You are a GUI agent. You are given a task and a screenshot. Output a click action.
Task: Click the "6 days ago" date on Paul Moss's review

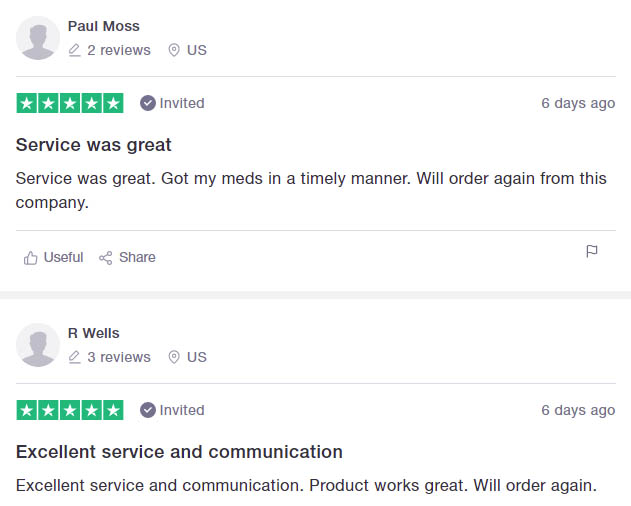578,103
